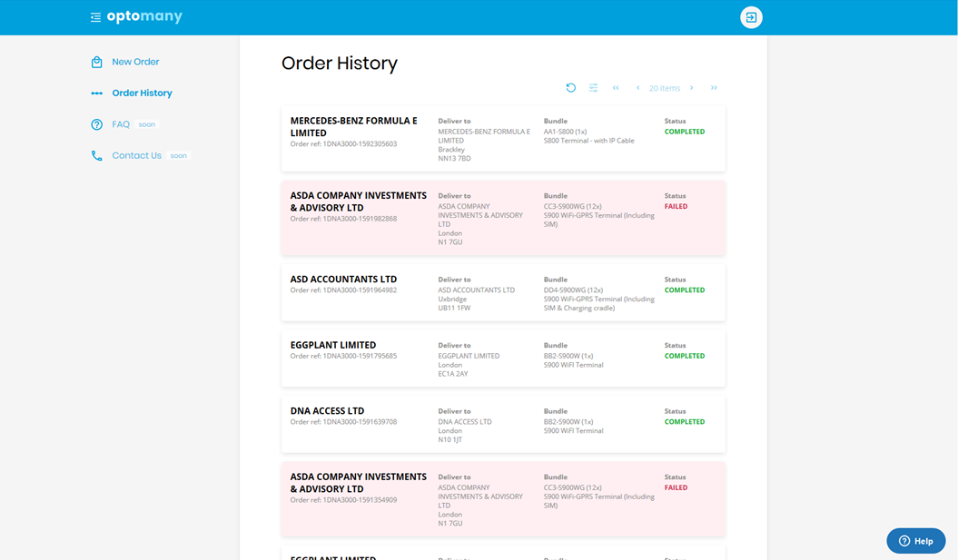Refresh the order history list
Screen dimensions: 958x560
pyautogui.click(x=570, y=88)
